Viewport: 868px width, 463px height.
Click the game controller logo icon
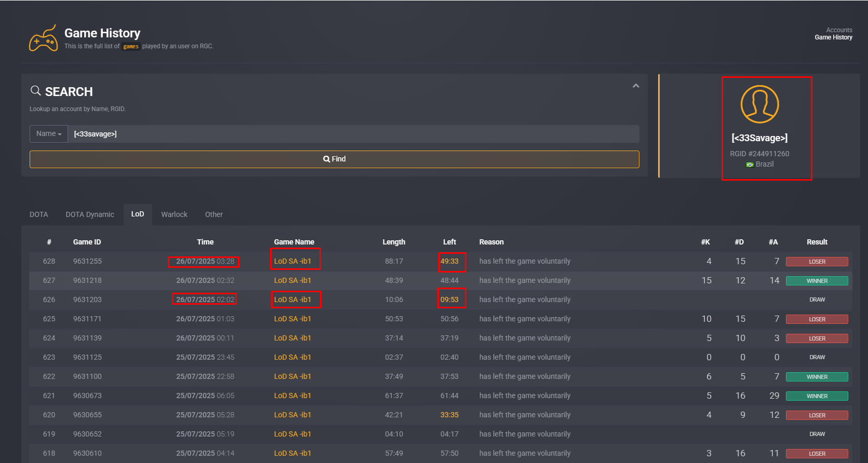(43, 38)
